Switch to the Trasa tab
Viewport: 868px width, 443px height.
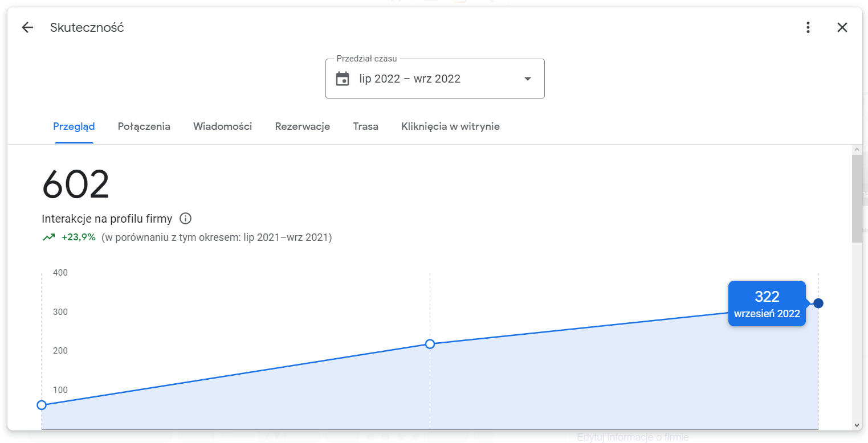tap(365, 126)
